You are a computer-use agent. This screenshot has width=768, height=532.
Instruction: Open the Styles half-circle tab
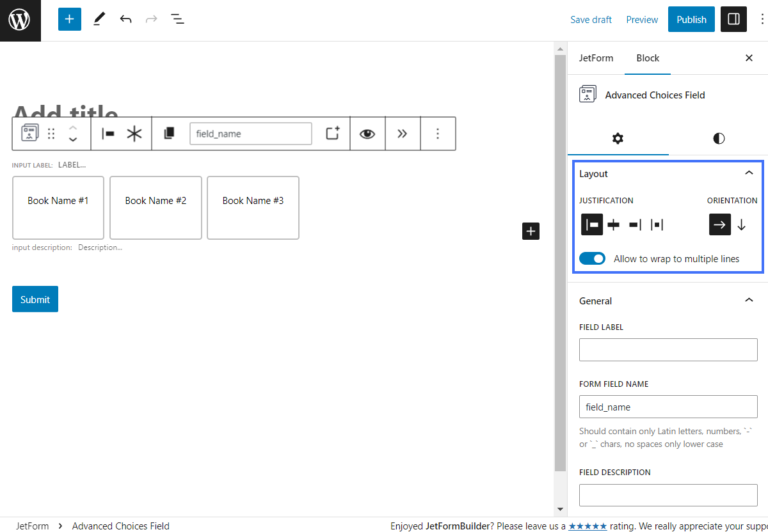[x=719, y=139]
